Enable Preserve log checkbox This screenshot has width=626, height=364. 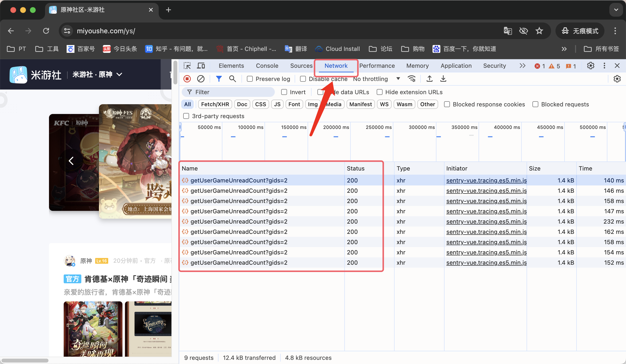[250, 79]
